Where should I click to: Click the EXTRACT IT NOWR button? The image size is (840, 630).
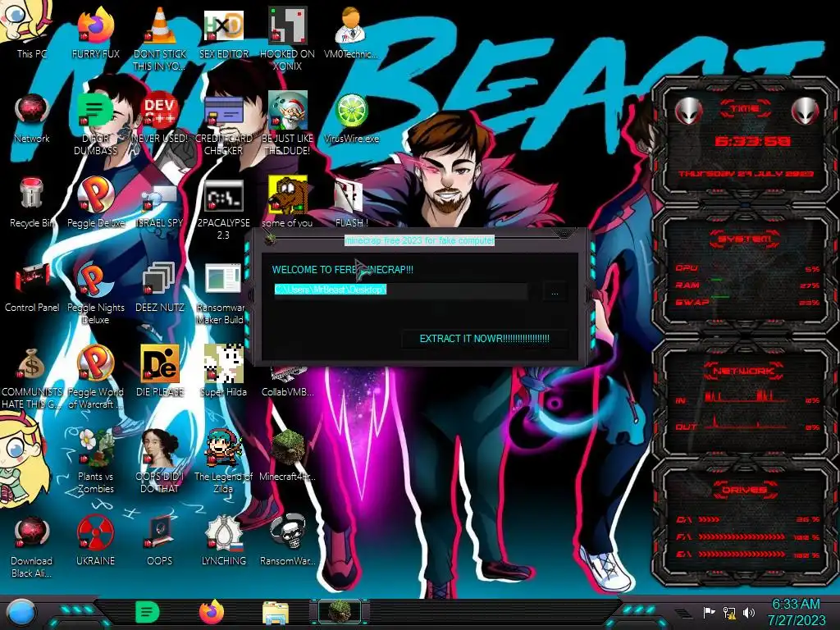tap(484, 339)
